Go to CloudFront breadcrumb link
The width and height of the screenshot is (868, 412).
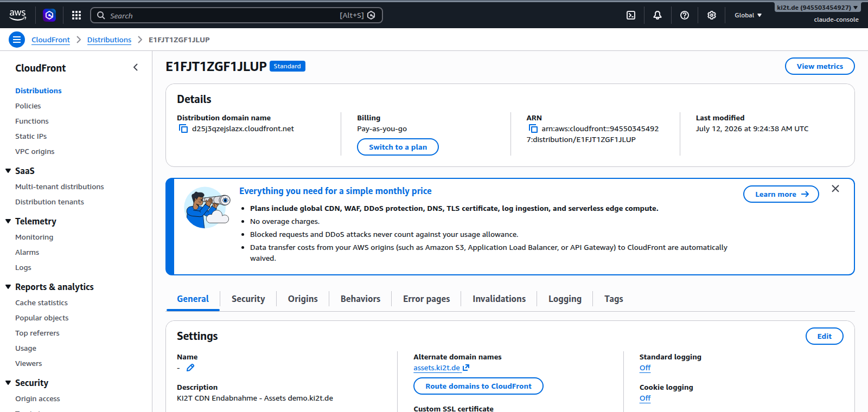(x=50, y=40)
